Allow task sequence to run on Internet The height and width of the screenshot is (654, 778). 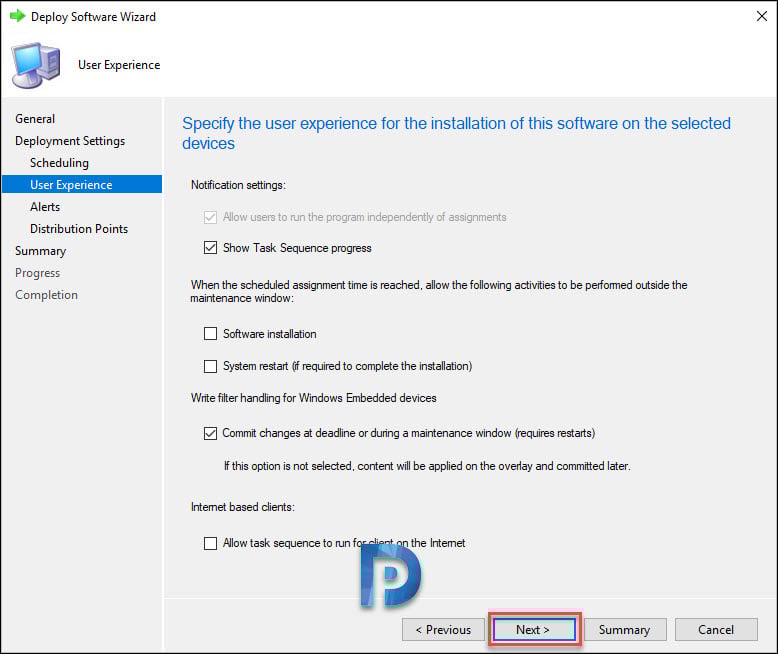210,543
